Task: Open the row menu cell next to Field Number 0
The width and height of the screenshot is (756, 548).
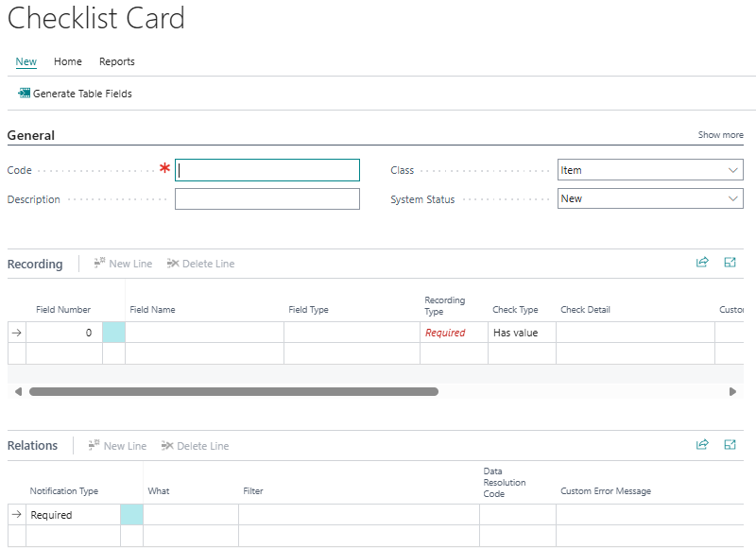Action: [113, 333]
